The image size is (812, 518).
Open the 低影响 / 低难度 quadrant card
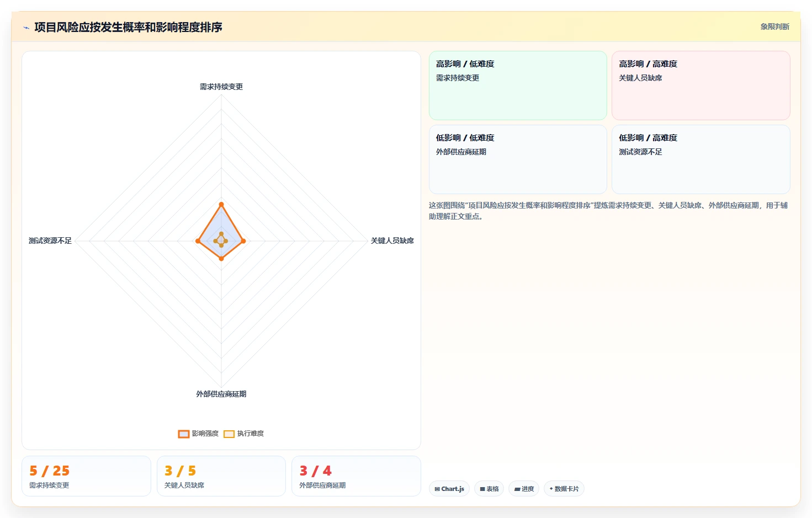(518, 159)
